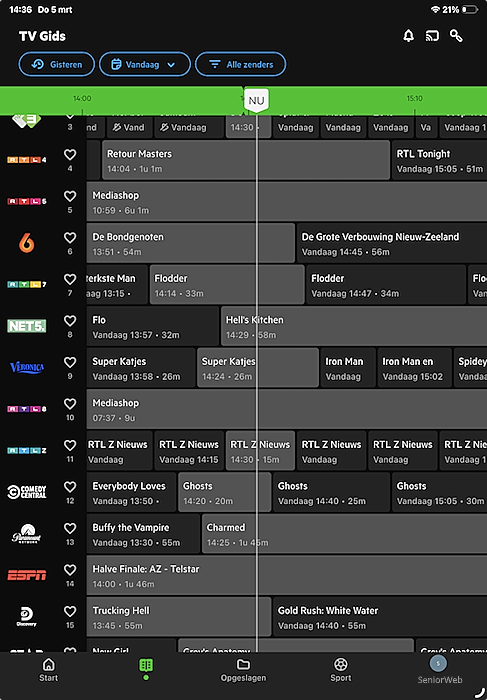This screenshot has height=700, width=487.
Task: Favorite RTL 7 with the heart icon
Action: coord(70,279)
